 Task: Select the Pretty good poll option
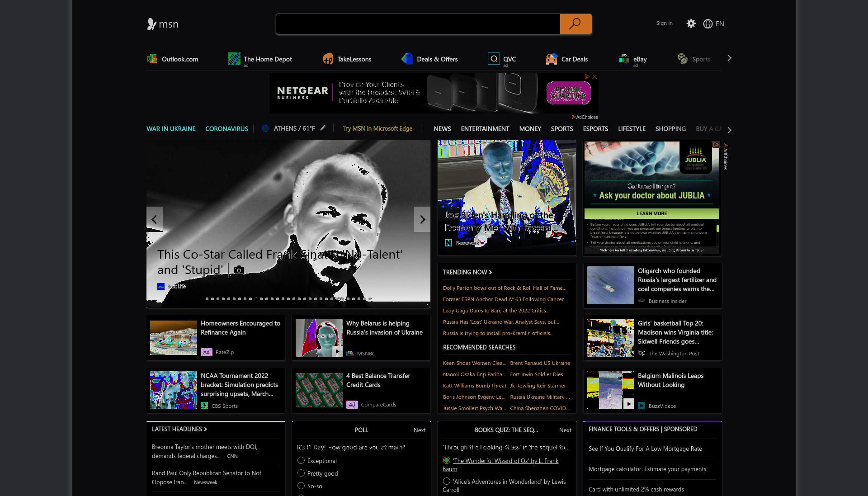tap(301, 473)
